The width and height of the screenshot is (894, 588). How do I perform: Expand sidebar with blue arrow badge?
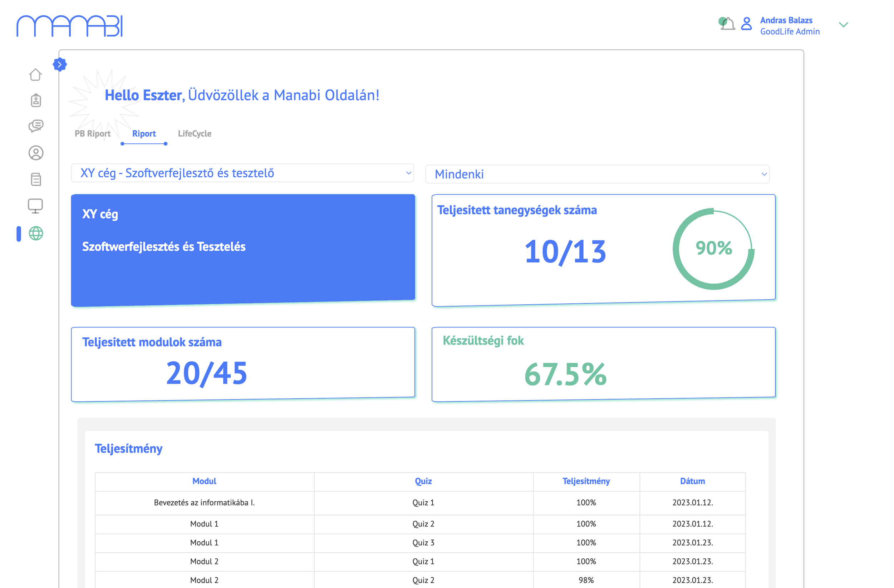point(60,64)
